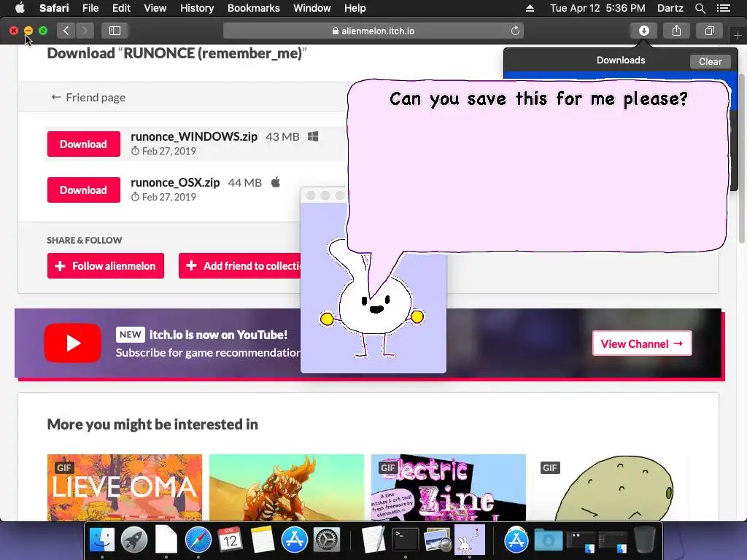This screenshot has height=560, width=747.
Task: Open Safari's Downloads toolbar button
Action: (x=643, y=31)
